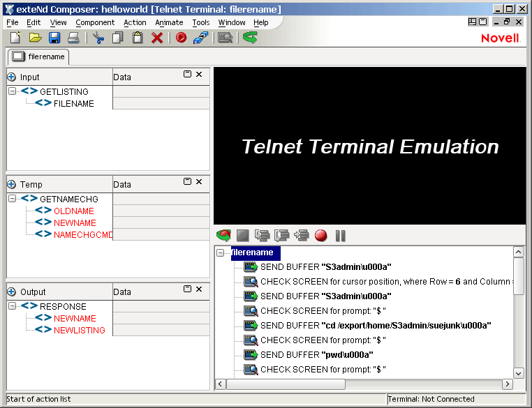Select NEWNAME element in Temp tree
The image size is (532, 408).
click(75, 222)
